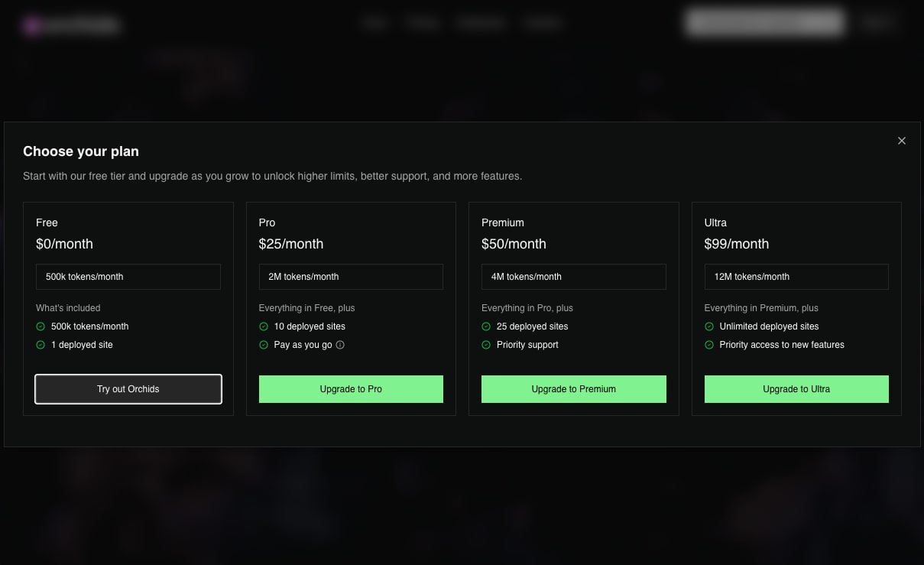Click the $25/month price

(291, 244)
